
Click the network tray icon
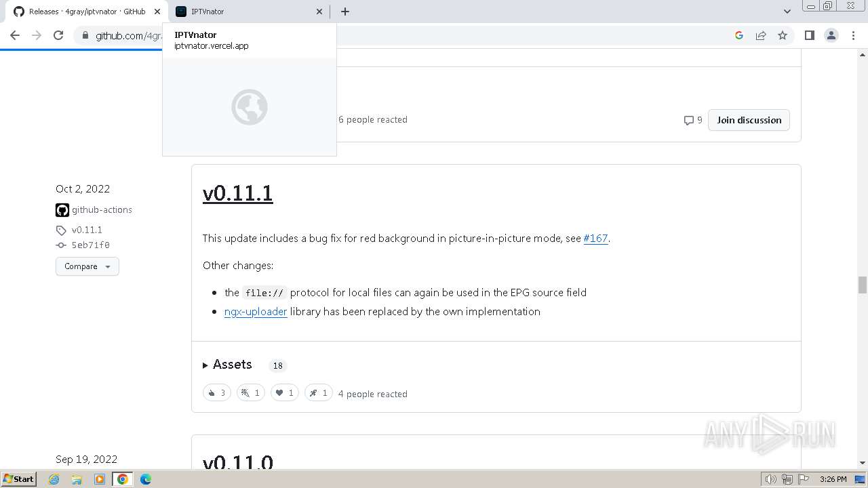[787, 479]
